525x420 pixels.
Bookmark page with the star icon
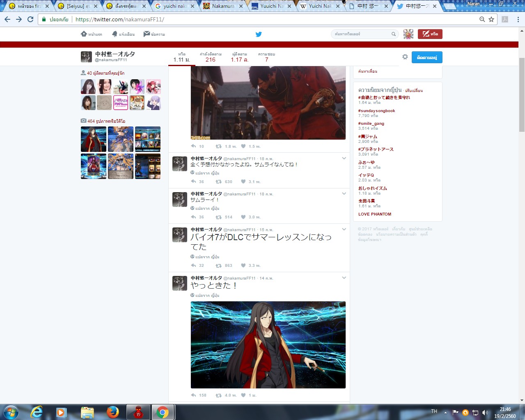[491, 19]
